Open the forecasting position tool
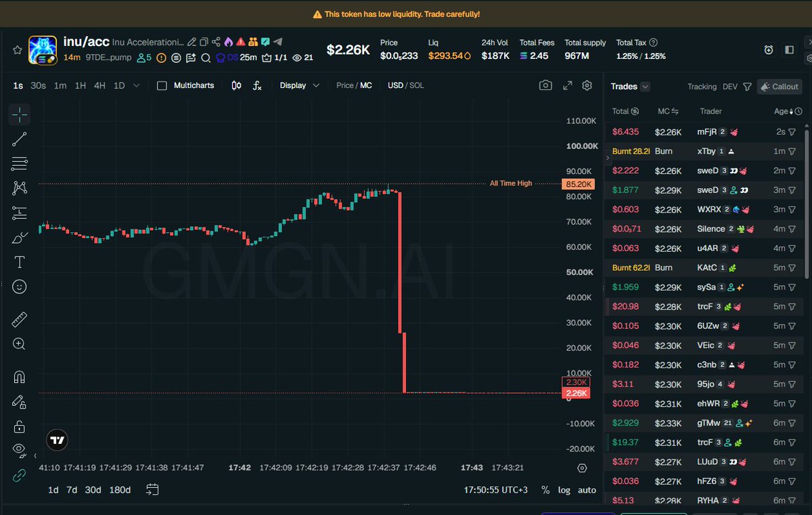This screenshot has width=812, height=515. (x=20, y=213)
